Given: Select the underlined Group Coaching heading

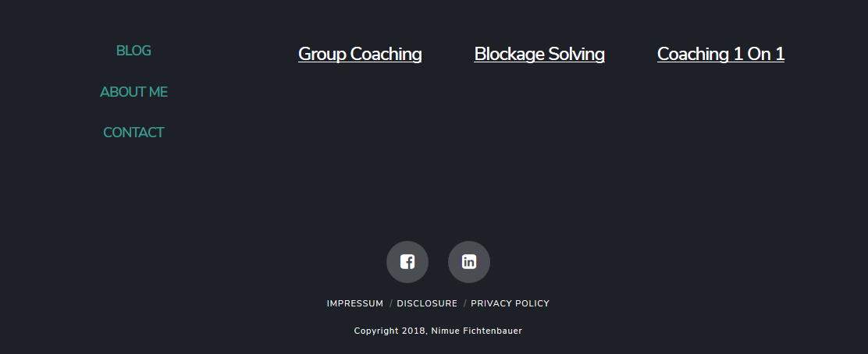Looking at the screenshot, I should point(360,54).
